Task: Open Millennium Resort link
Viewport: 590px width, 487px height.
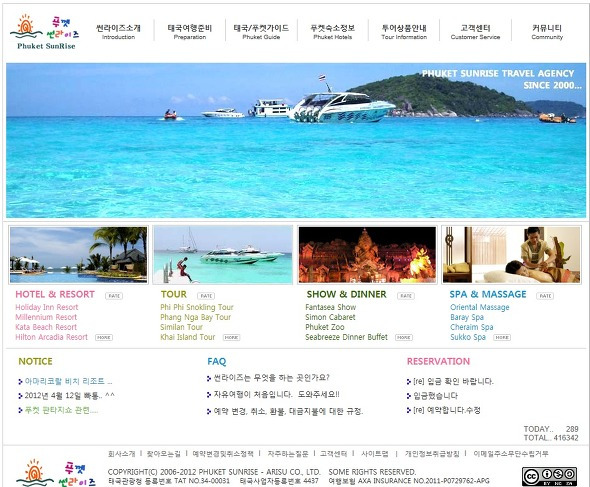Action: 46,317
